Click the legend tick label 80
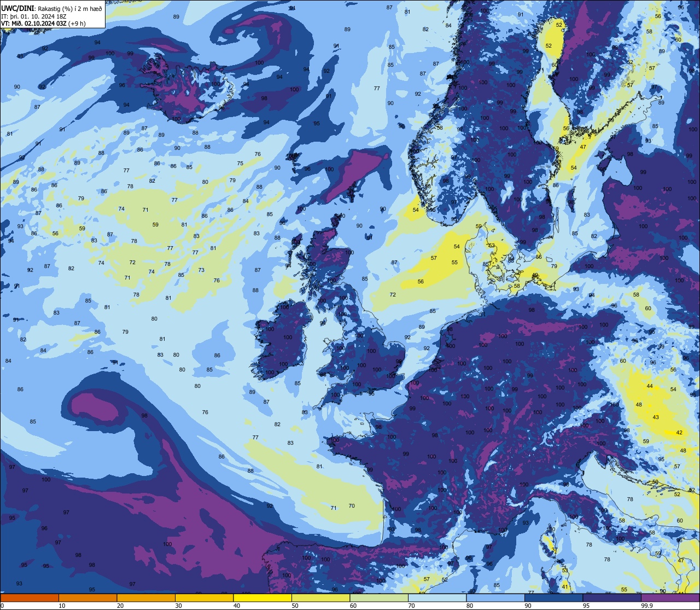The width and height of the screenshot is (700, 610). tap(470, 606)
